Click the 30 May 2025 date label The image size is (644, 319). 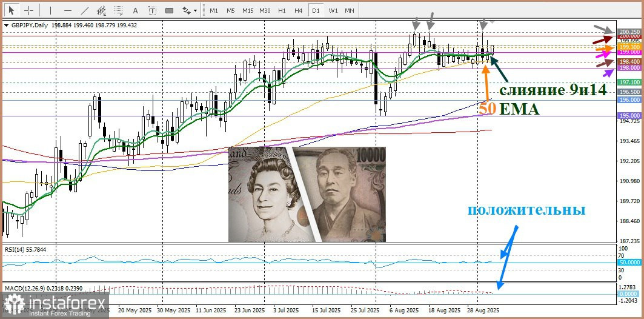pyautogui.click(x=174, y=311)
